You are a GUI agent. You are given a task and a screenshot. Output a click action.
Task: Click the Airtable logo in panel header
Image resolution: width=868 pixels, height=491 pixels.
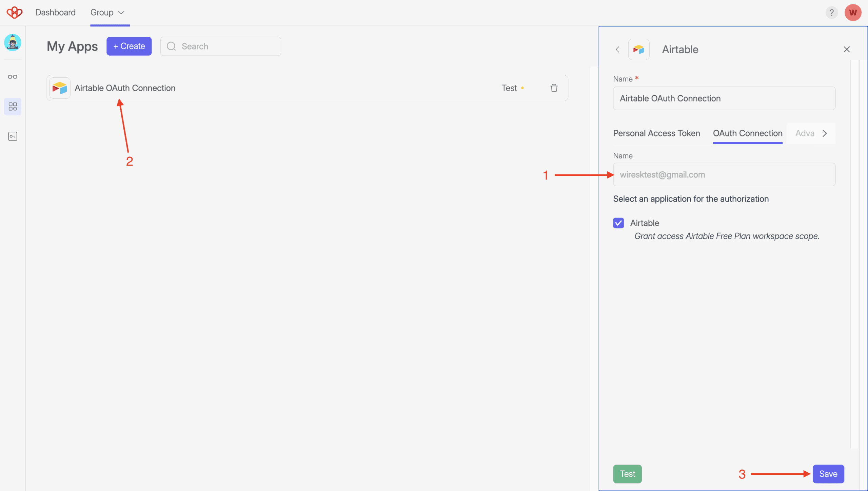(639, 50)
